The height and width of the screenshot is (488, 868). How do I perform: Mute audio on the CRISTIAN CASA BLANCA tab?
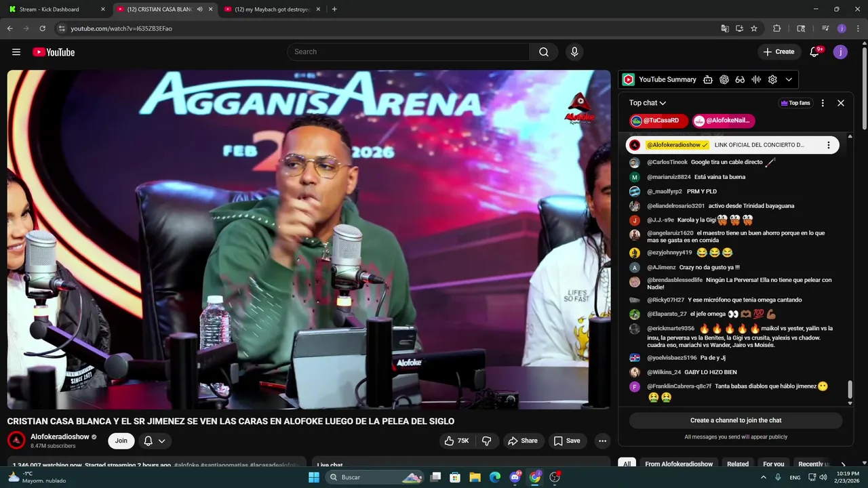tap(199, 9)
